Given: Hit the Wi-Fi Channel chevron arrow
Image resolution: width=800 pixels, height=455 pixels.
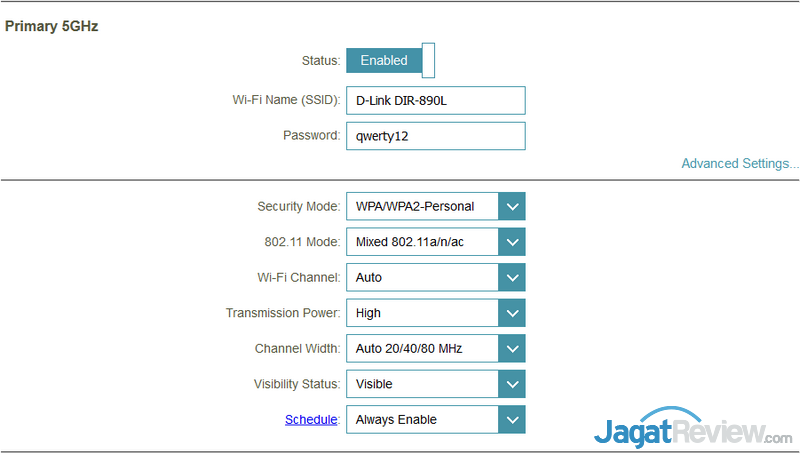Looking at the screenshot, I should [511, 278].
